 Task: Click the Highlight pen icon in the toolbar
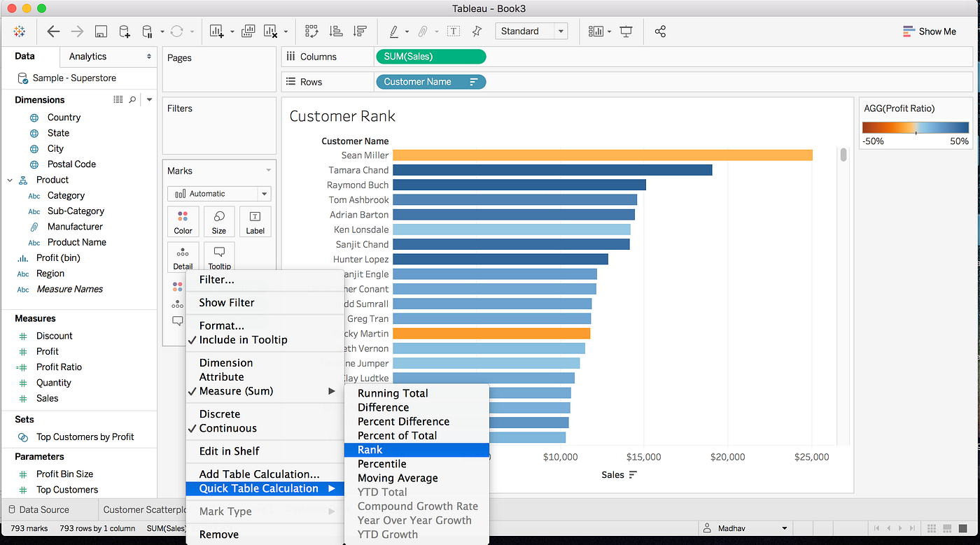coord(393,31)
